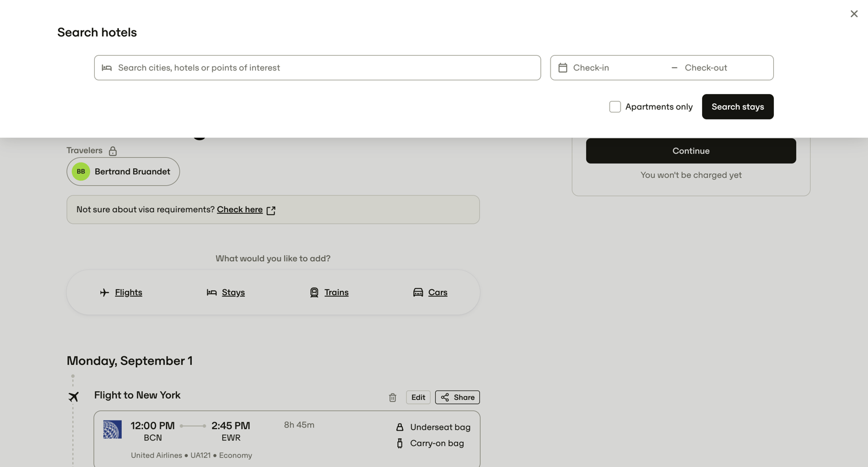Click the external link icon after Check here
The width and height of the screenshot is (868, 467).
coord(271,211)
